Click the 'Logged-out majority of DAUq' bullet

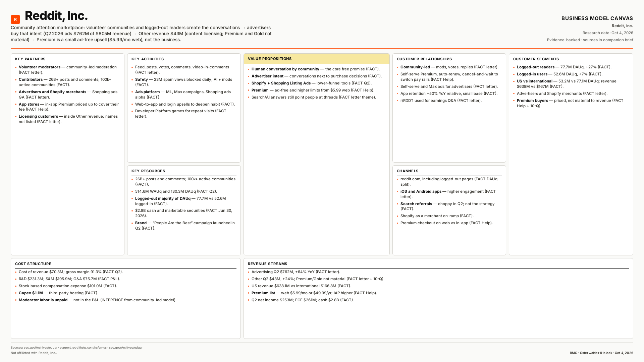184,201
